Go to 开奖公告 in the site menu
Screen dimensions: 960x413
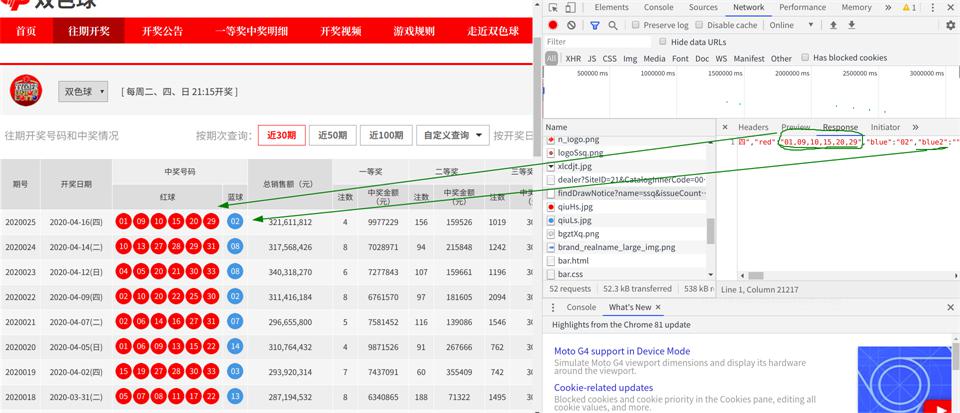tap(162, 31)
